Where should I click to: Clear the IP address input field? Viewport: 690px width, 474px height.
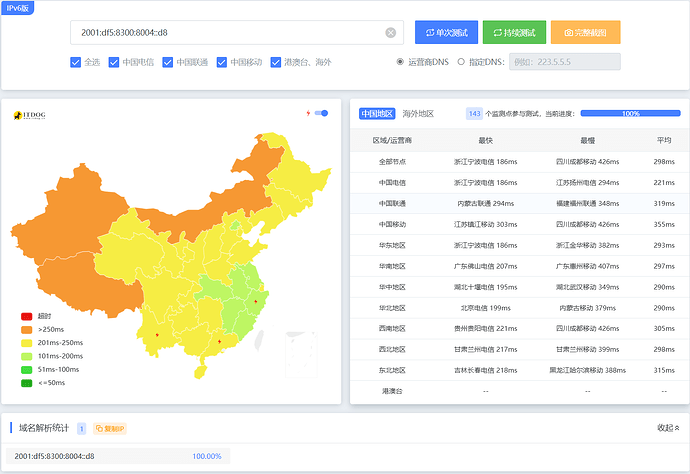390,33
